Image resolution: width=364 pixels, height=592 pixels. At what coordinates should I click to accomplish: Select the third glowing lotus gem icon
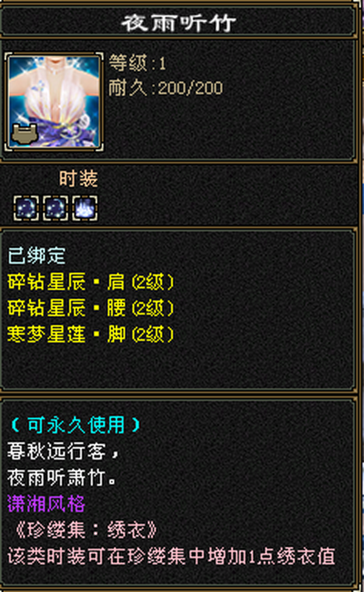85,207
